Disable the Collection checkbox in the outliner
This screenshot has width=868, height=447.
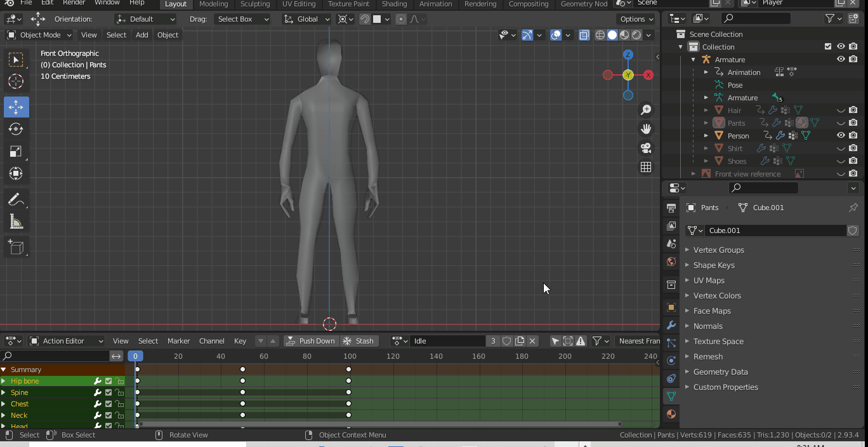click(x=827, y=46)
